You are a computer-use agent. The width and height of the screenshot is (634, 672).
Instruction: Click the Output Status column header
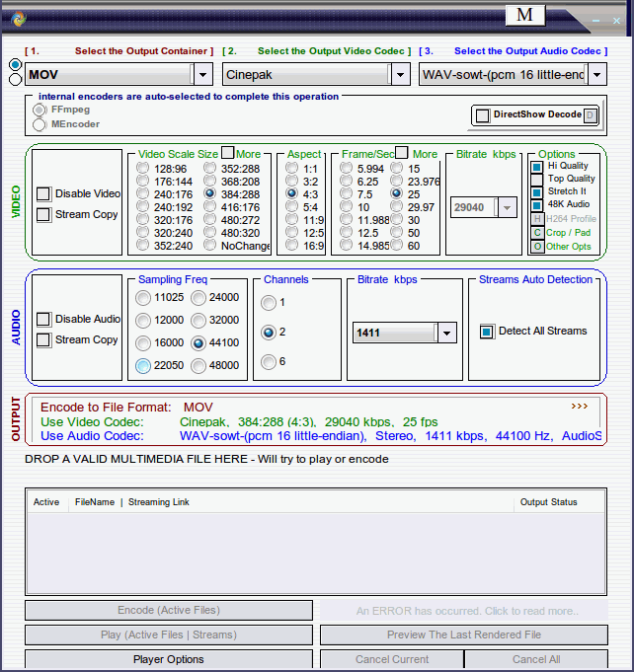[548, 502]
